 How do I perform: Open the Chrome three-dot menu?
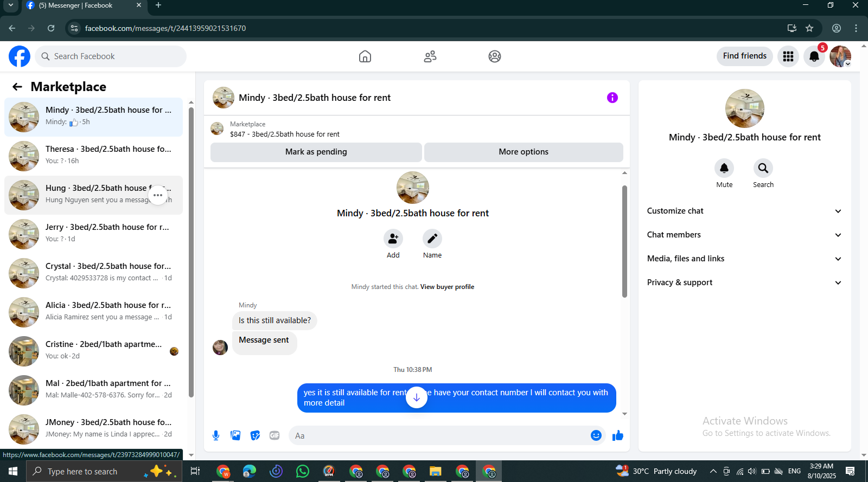[x=856, y=28]
